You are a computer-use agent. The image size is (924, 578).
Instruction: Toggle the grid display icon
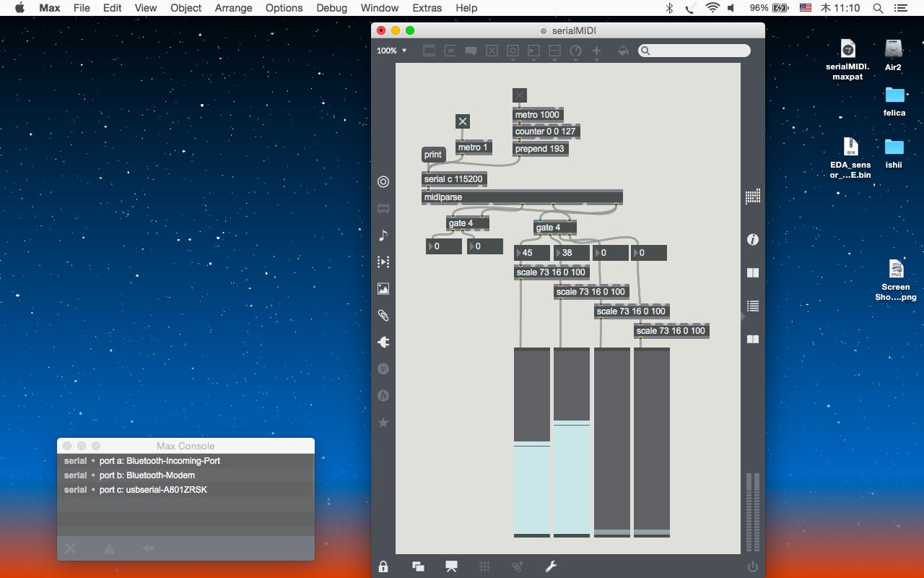[485, 566]
